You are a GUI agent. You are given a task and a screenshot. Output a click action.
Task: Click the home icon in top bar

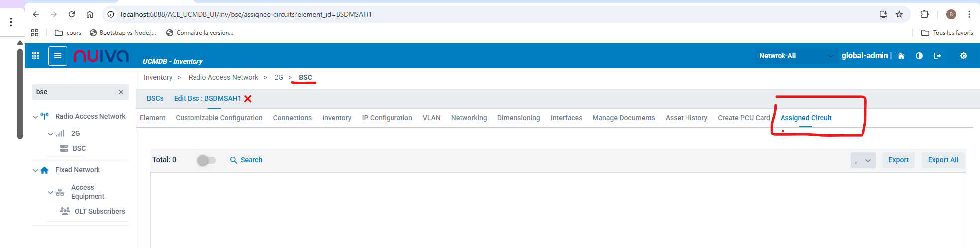tap(901, 56)
